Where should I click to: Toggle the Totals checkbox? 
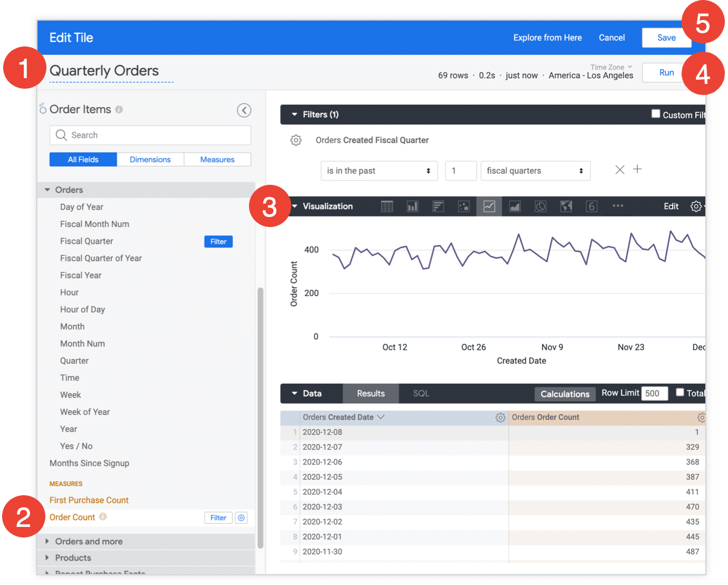tap(680, 392)
